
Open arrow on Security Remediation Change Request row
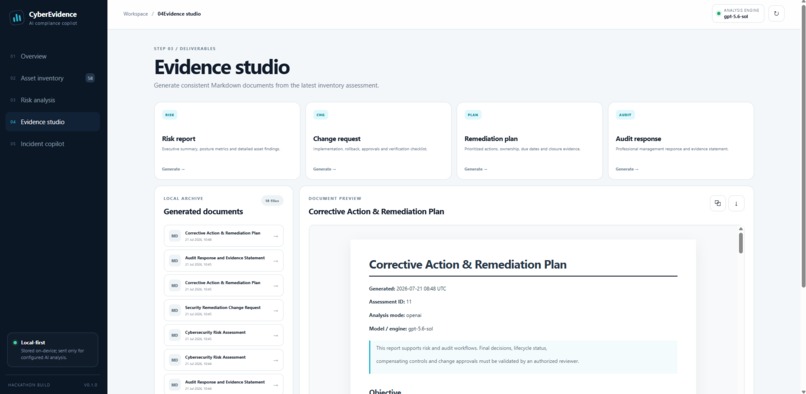point(276,311)
